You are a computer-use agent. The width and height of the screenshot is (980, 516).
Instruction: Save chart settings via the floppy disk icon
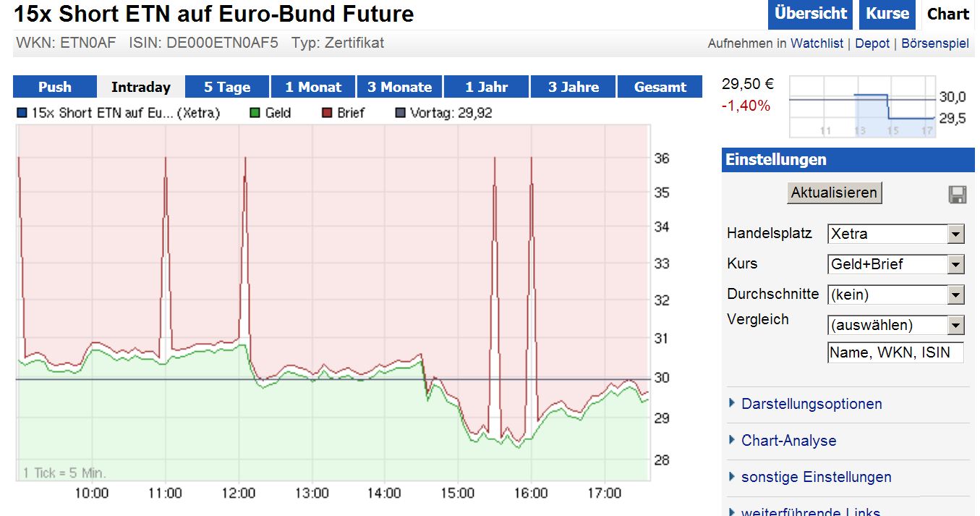tap(957, 195)
